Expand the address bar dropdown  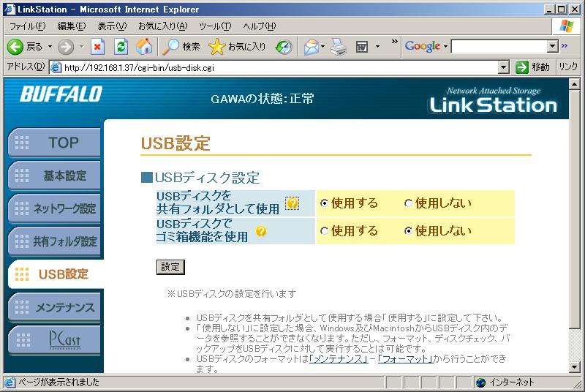(503, 67)
